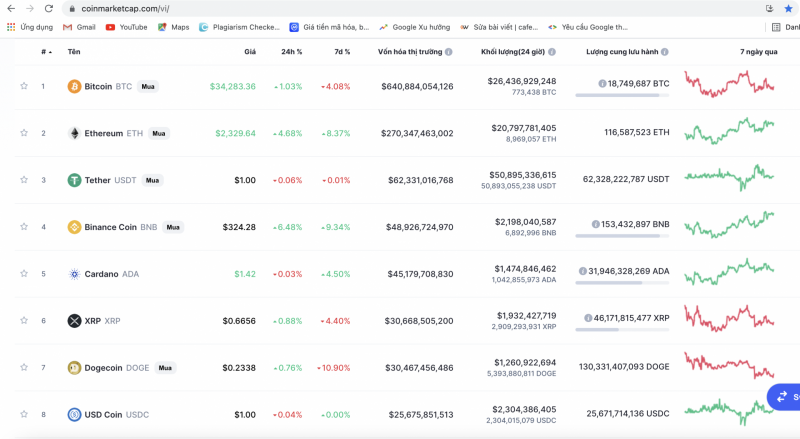The image size is (800, 439).
Task: Click info icon beside Bitcoin circulating supply
Action: coord(602,84)
